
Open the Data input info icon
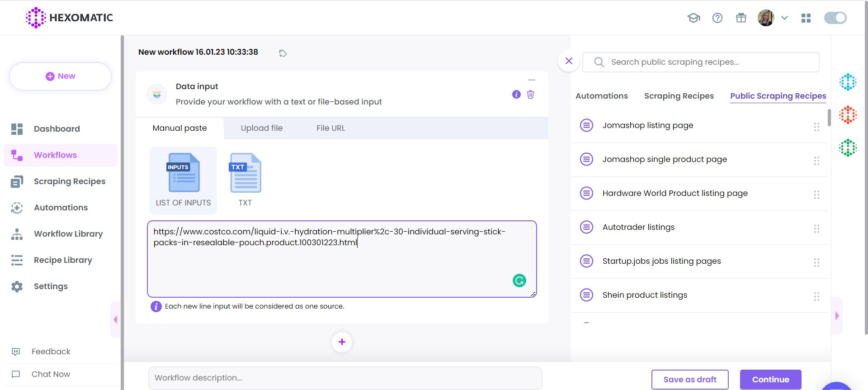[516, 95]
